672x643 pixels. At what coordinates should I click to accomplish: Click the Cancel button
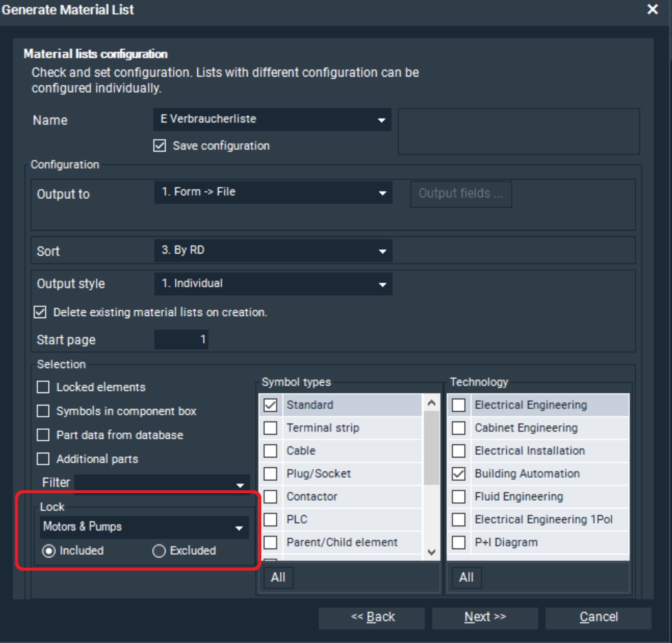click(x=598, y=618)
